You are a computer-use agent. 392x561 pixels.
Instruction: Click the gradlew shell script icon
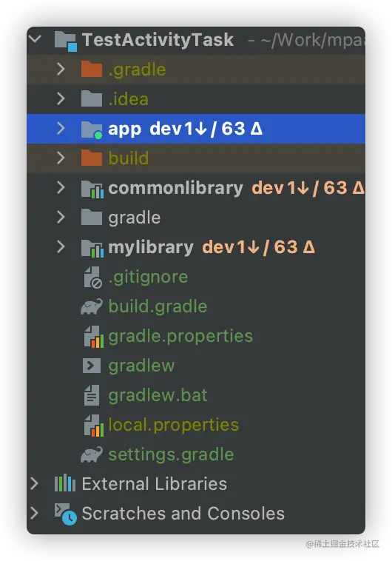tap(92, 366)
